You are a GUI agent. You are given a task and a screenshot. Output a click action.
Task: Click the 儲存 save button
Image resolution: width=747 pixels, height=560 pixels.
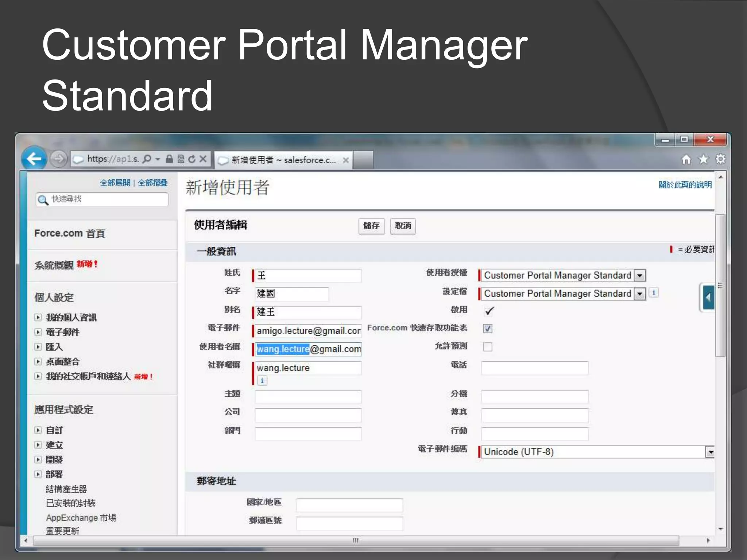(371, 226)
